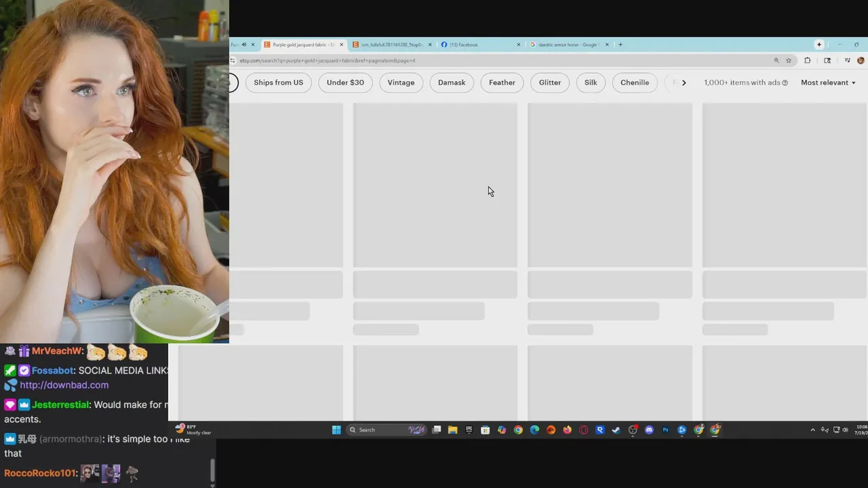Open Photoshop from the taskbar
This screenshot has height=488, width=868.
click(x=665, y=430)
